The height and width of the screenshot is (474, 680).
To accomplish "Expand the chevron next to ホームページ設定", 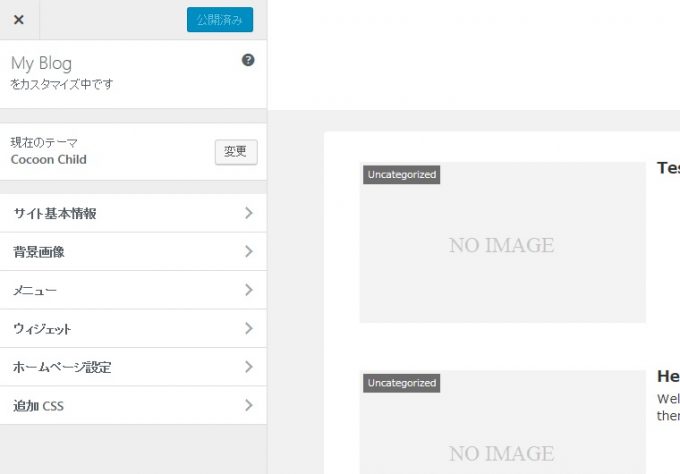I will point(248,367).
